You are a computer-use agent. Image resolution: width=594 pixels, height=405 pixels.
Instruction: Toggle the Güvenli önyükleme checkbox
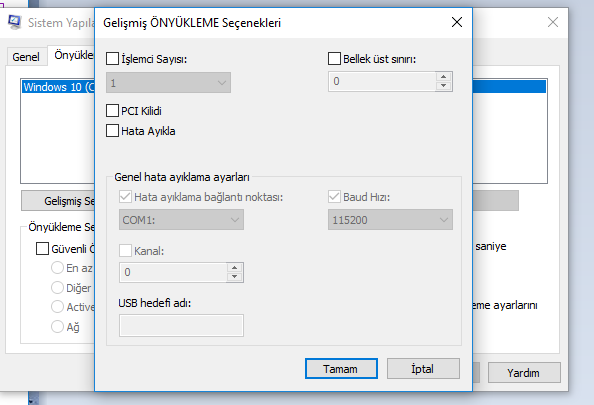(x=42, y=249)
